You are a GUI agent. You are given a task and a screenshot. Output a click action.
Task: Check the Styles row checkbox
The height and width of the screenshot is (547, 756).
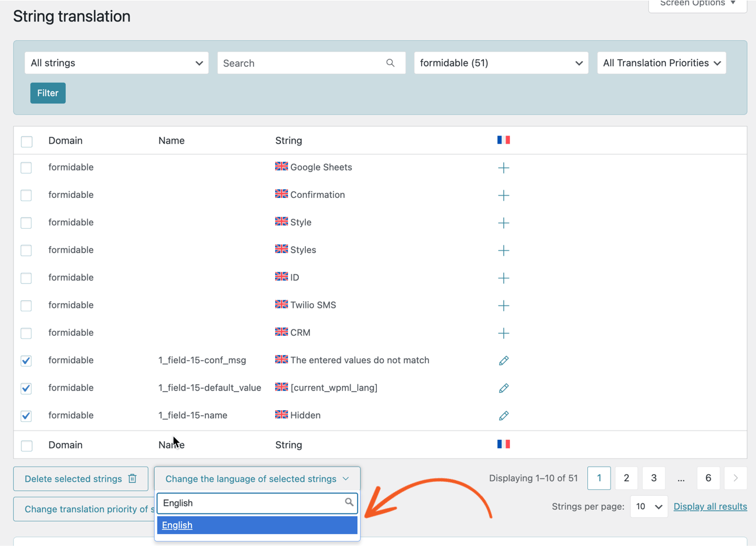[26, 250]
